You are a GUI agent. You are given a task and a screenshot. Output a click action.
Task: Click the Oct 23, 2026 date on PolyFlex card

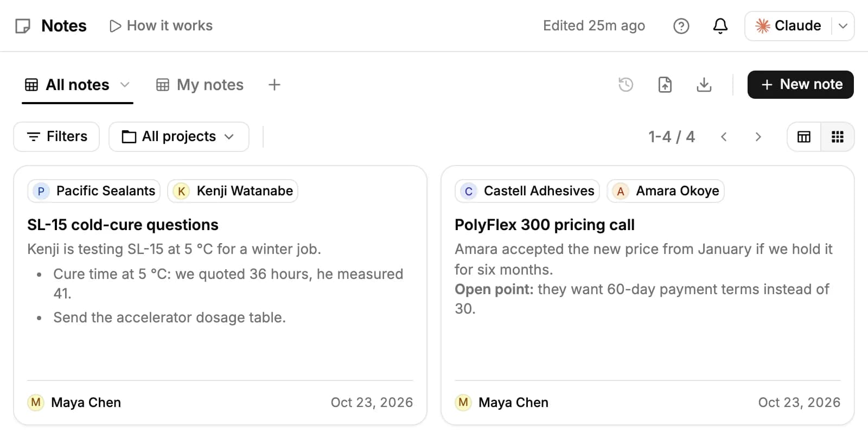tap(799, 402)
